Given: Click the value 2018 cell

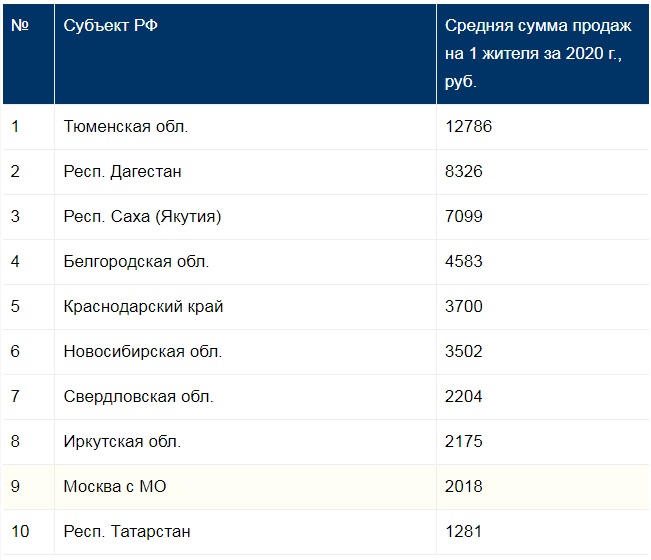Looking at the screenshot, I should tap(464, 487).
